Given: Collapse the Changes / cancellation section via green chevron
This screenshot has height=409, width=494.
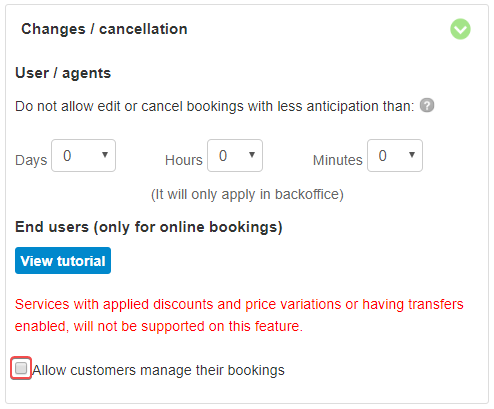Looking at the screenshot, I should pos(460,29).
